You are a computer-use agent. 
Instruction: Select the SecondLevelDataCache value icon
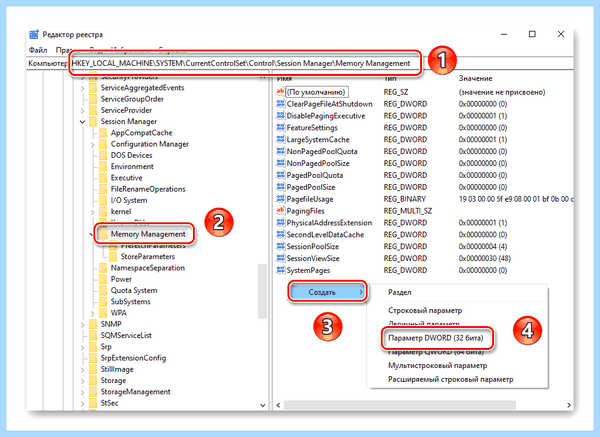coord(280,234)
